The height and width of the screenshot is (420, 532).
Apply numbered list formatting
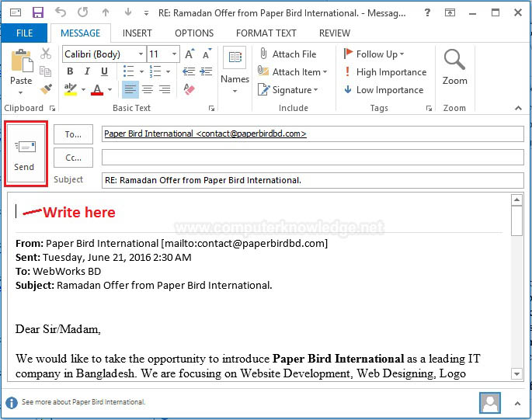[155, 71]
